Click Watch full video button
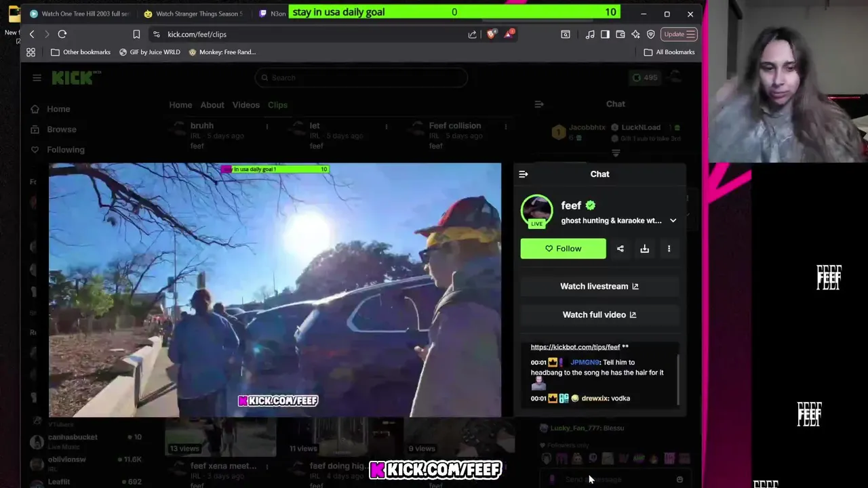The width and height of the screenshot is (868, 488). 599,314
